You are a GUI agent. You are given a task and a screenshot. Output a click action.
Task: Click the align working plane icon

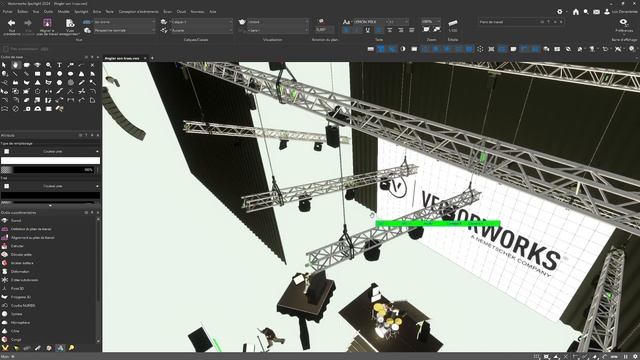tap(47, 23)
